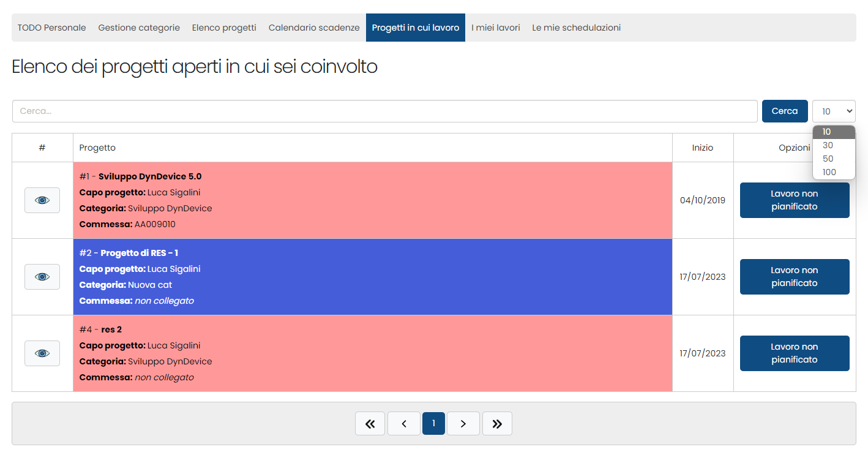Go to previous page with left chevron
868x455 pixels.
tap(404, 424)
